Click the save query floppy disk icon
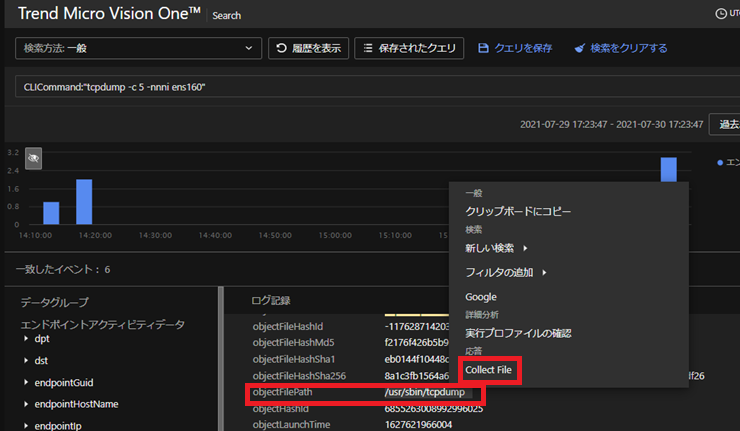This screenshot has width=740, height=431. click(x=484, y=48)
